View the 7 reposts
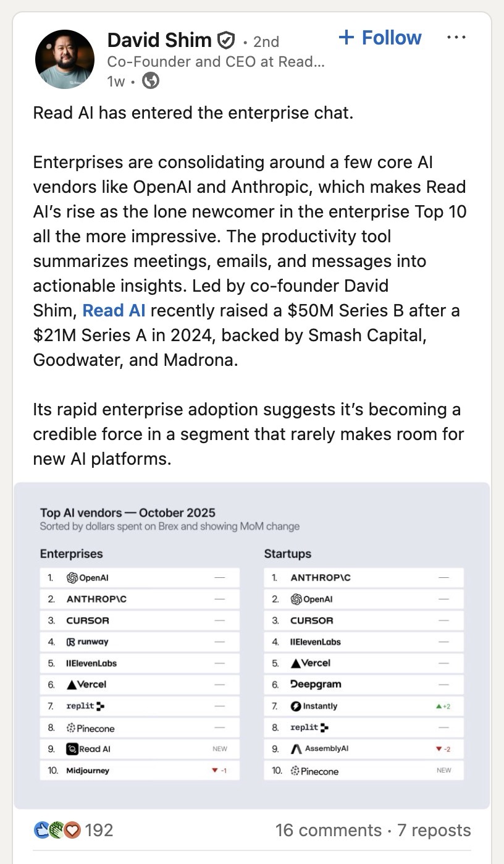This screenshot has height=864, width=504. point(434,830)
